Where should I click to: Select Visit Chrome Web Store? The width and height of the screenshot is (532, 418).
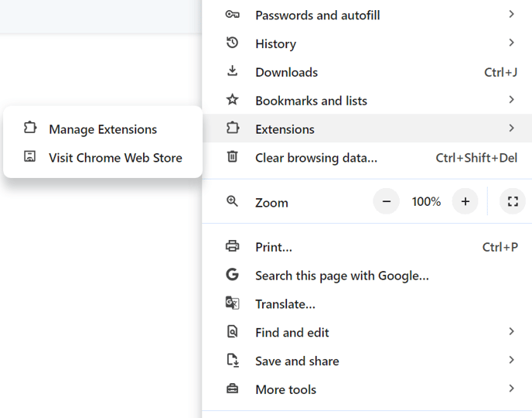coord(115,158)
